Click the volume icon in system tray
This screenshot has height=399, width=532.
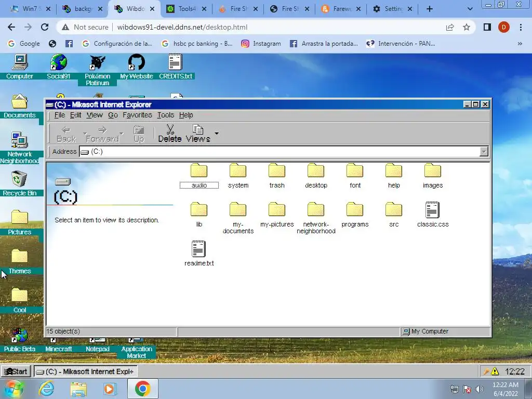[480, 389]
